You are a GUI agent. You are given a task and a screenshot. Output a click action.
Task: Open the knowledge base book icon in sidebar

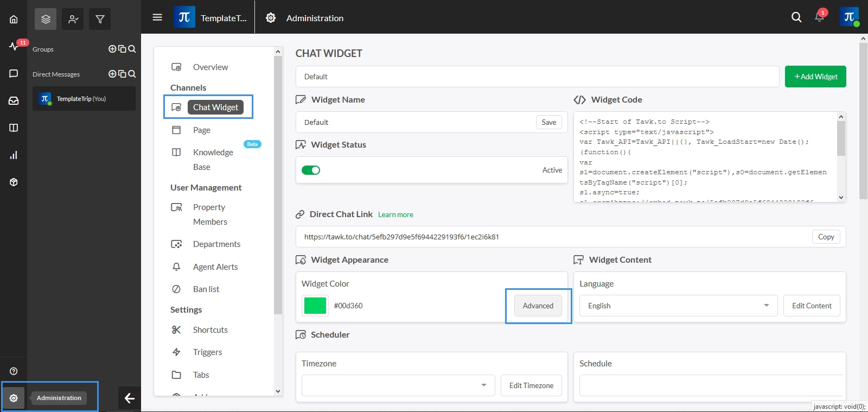tap(14, 128)
